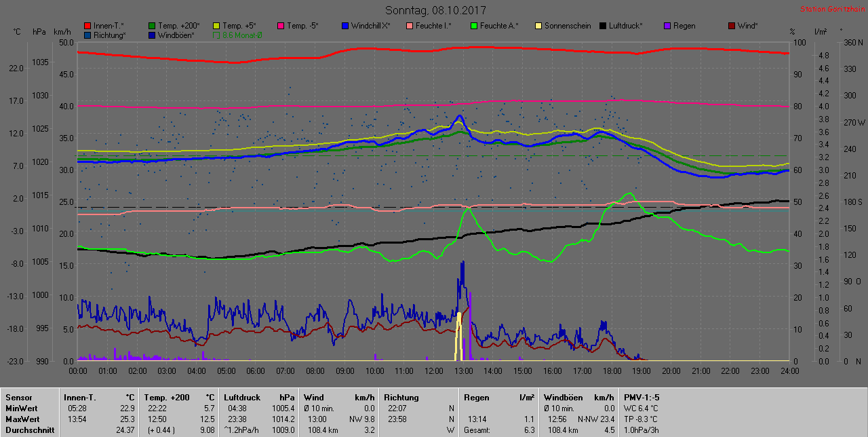Click the Wind maximum value NW 9.8

pyautogui.click(x=361, y=419)
